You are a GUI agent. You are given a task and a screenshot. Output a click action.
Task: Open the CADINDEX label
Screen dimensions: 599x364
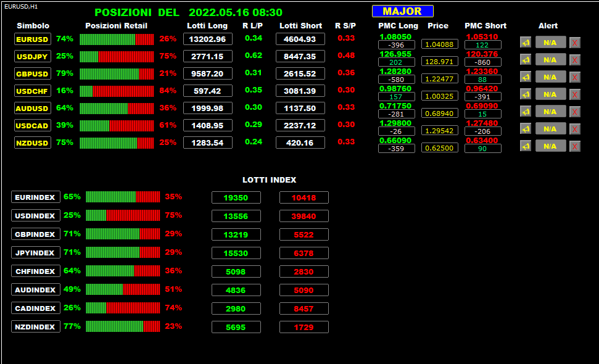(x=36, y=308)
